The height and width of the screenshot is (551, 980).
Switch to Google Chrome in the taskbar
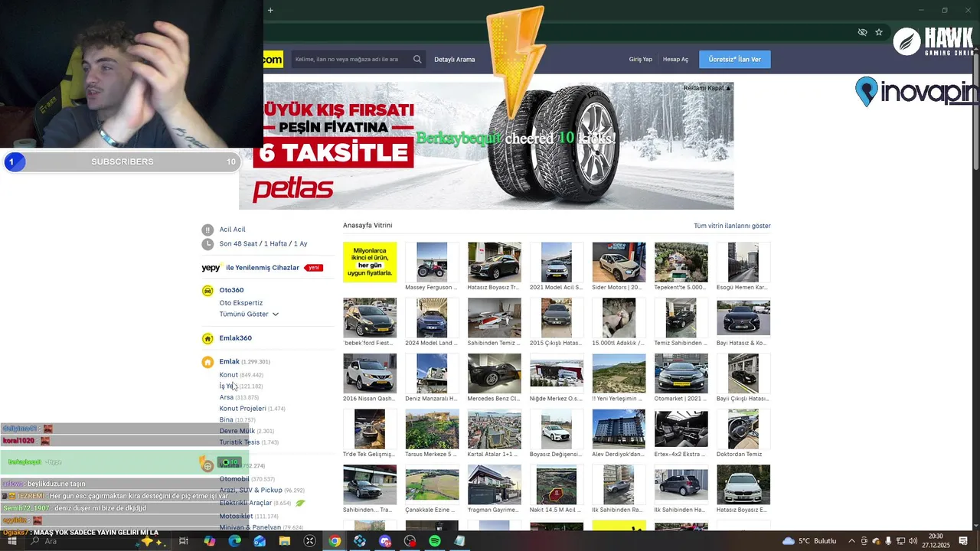point(335,541)
